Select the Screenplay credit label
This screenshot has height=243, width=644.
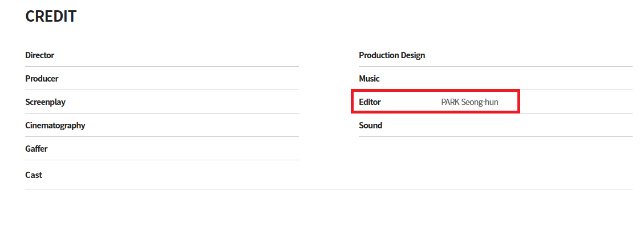(x=45, y=102)
